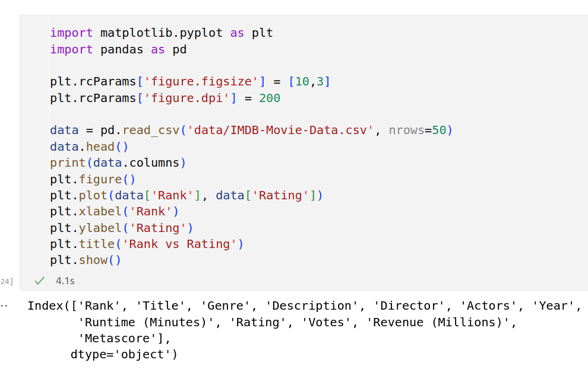
Task: Place cursor on data.head() line
Action: point(89,147)
